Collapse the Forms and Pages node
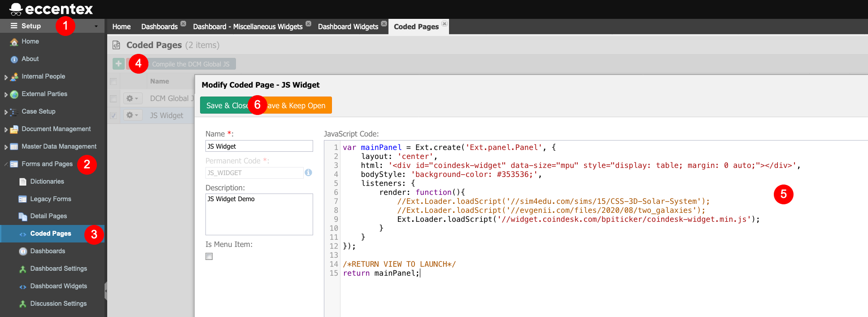 pyautogui.click(x=6, y=164)
